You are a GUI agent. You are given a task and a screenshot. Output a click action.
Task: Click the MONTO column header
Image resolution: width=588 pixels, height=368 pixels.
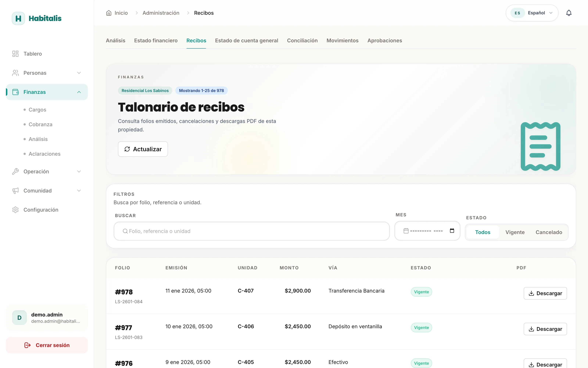point(289,268)
